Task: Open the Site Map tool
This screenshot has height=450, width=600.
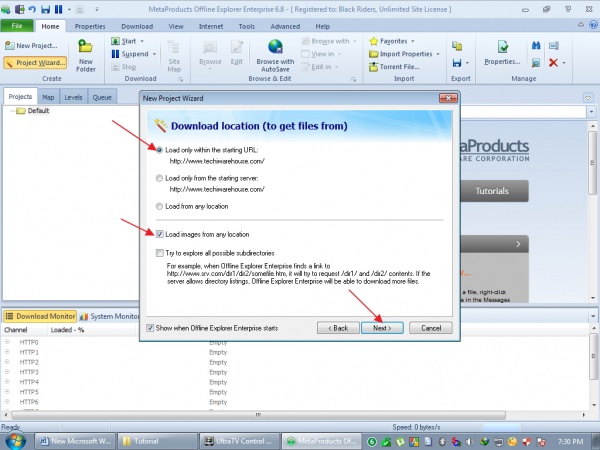Action: tap(174, 57)
